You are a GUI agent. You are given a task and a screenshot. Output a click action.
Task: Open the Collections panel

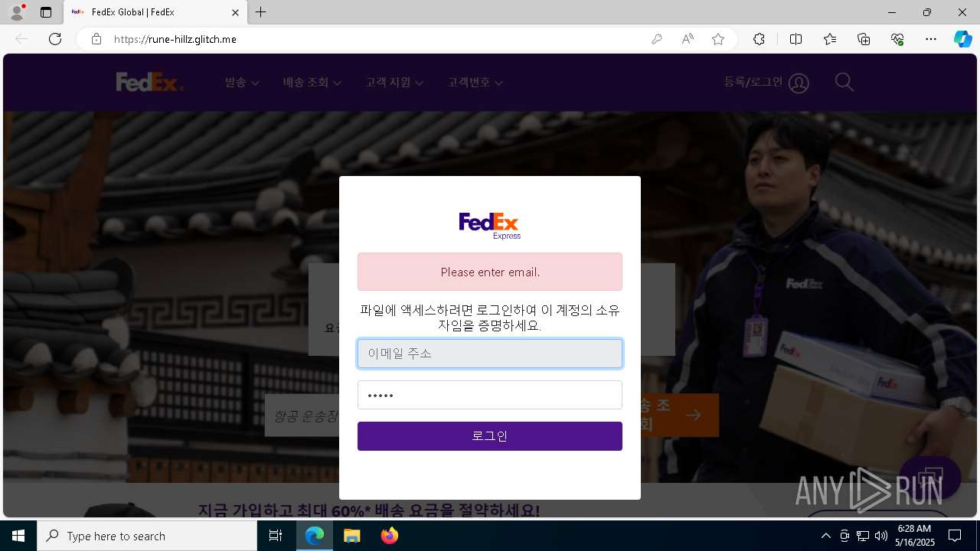click(864, 39)
